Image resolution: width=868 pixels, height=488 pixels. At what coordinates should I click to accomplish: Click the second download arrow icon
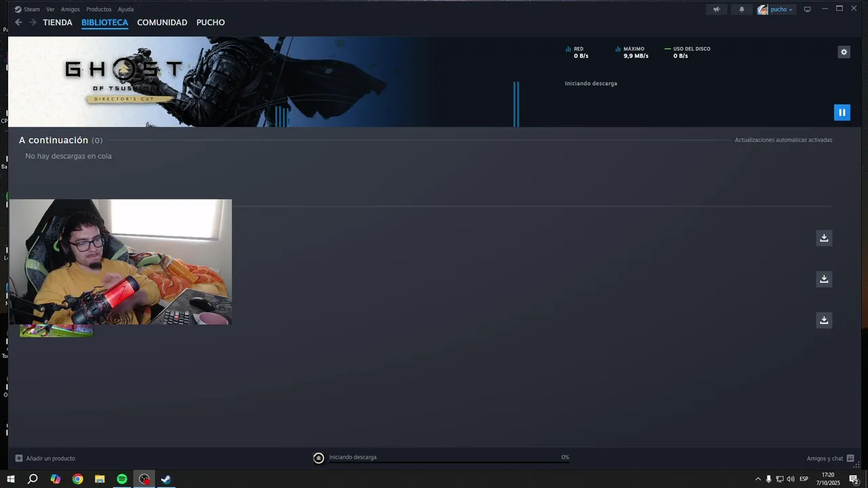click(x=824, y=279)
